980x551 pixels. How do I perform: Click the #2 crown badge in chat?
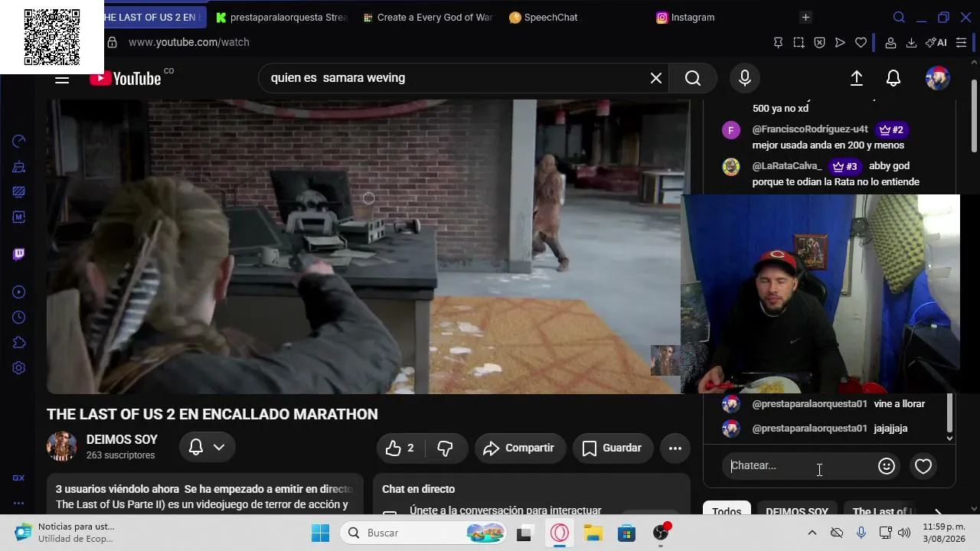click(891, 129)
